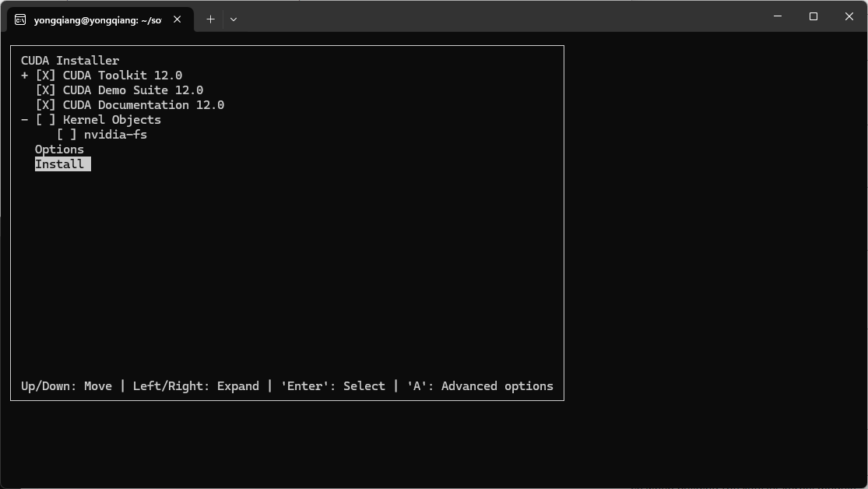Deselect CUDA Demo Suite 12.0
Screen dimensions: 868x489
point(45,90)
